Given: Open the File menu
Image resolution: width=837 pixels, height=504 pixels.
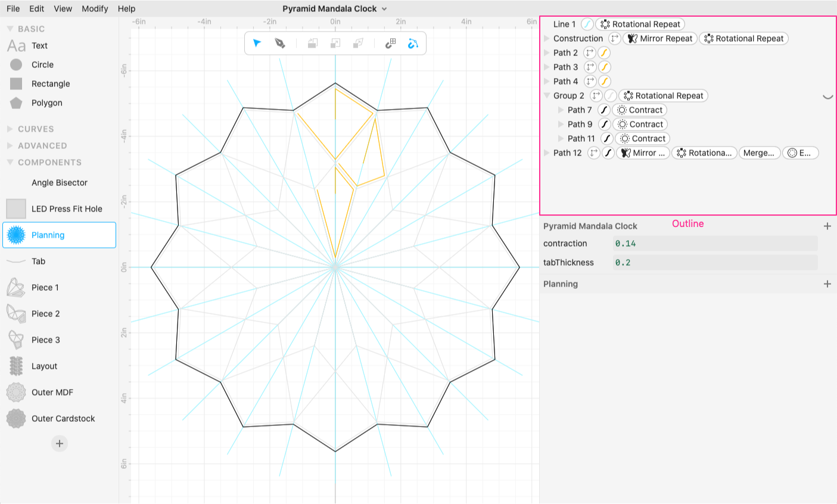Looking at the screenshot, I should coord(13,8).
